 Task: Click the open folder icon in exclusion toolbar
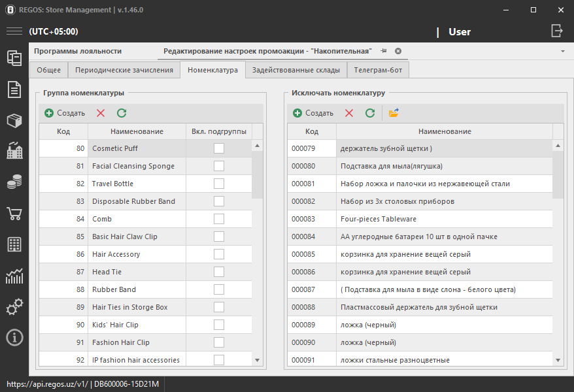tap(394, 113)
